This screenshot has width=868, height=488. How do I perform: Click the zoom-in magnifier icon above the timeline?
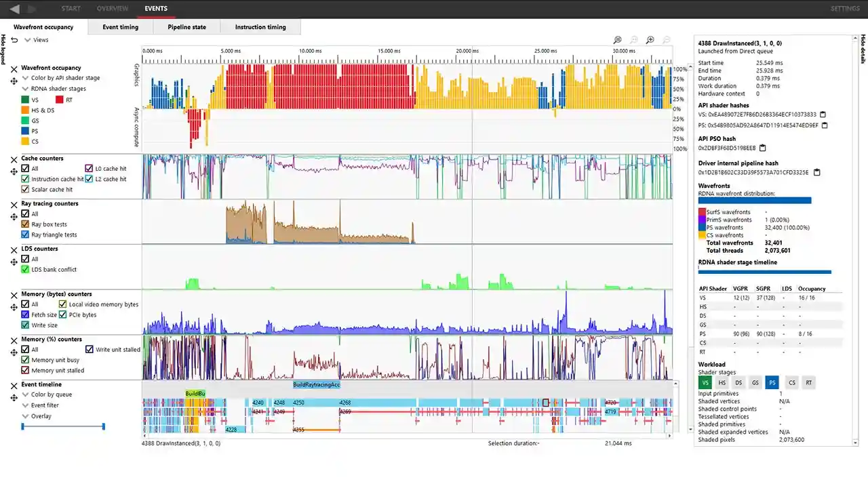point(650,40)
